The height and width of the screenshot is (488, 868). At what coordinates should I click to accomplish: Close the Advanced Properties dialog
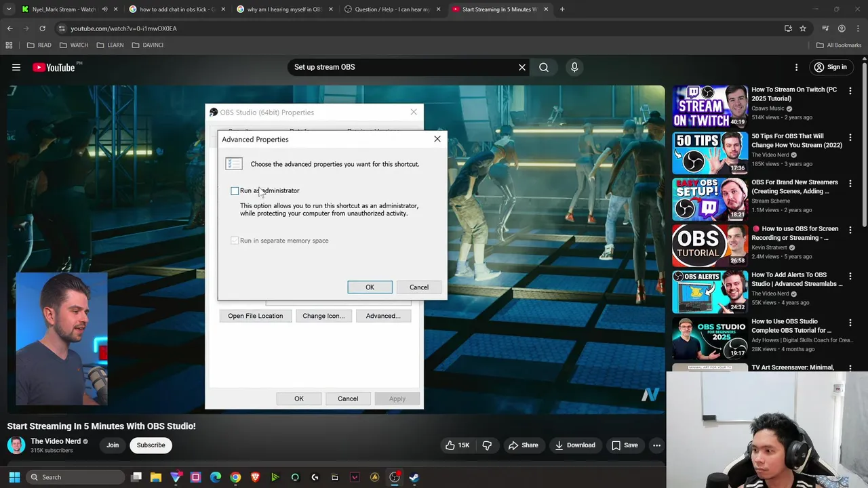437,139
